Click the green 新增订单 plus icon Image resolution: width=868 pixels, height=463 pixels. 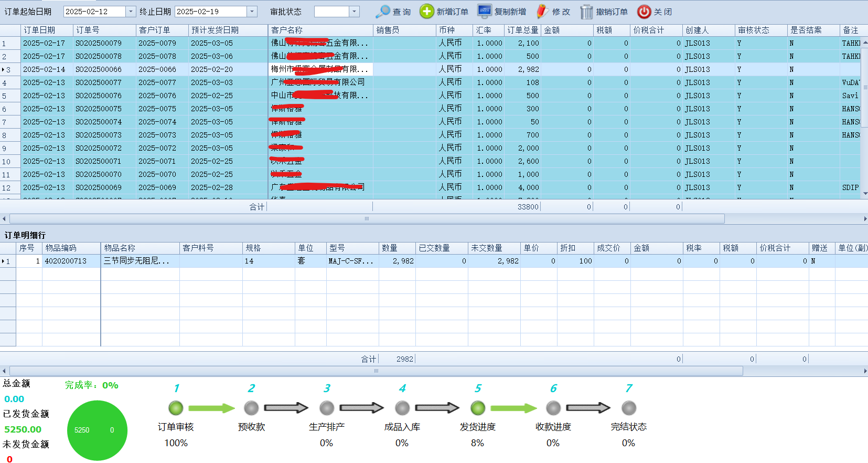tap(427, 12)
